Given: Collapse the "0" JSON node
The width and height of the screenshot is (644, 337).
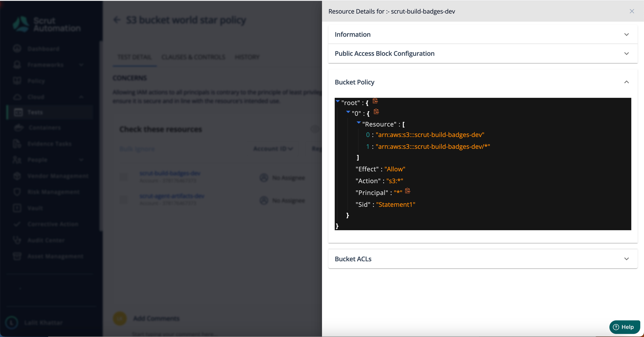Looking at the screenshot, I should click(348, 112).
